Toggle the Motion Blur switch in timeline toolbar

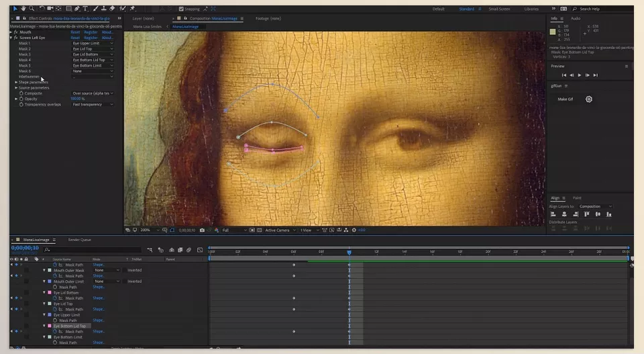pos(189,250)
